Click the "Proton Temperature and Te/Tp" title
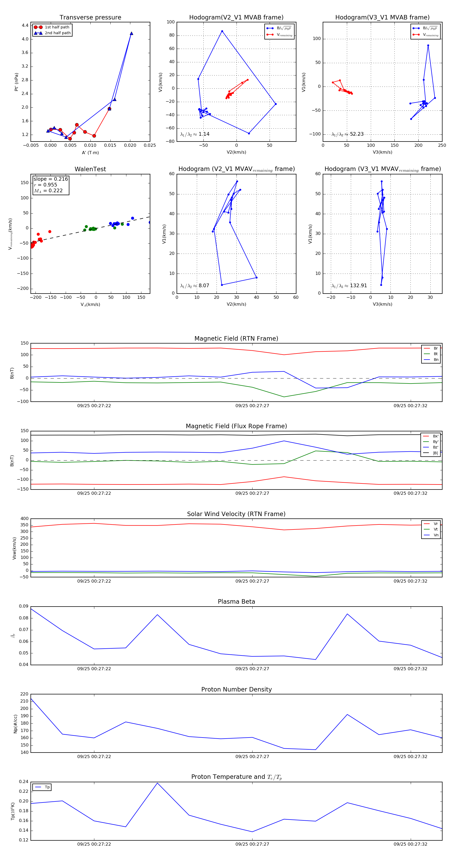473x868 pixels. [236, 777]
